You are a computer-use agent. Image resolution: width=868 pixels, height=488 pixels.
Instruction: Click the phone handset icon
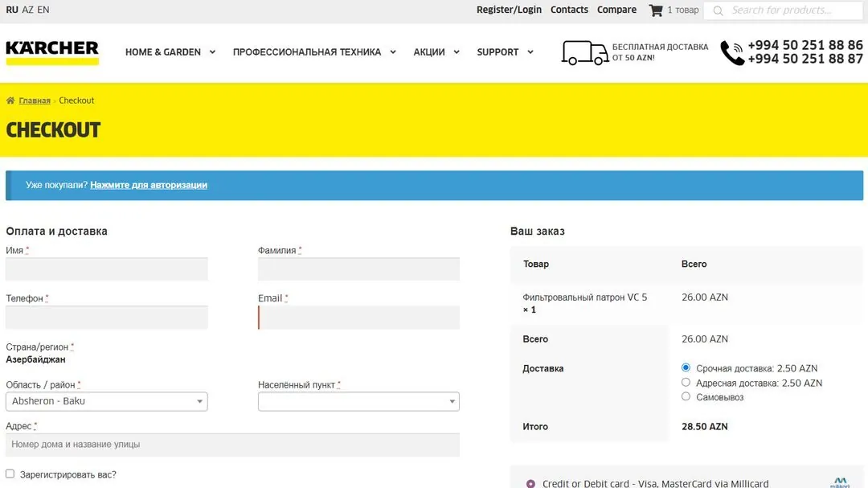pos(732,52)
